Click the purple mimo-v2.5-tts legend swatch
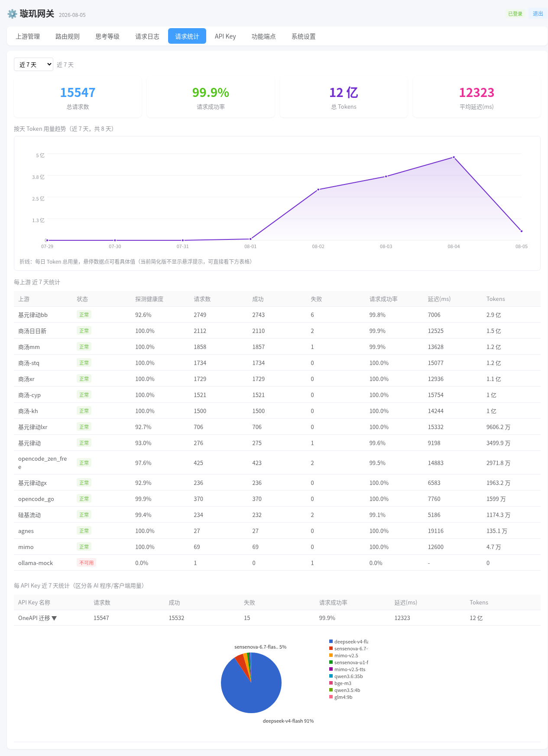 coord(331,669)
